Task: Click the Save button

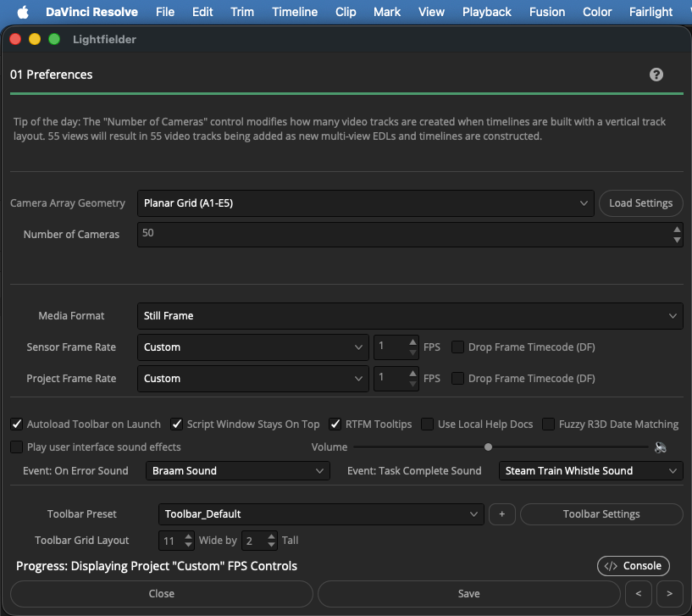Action: (468, 593)
